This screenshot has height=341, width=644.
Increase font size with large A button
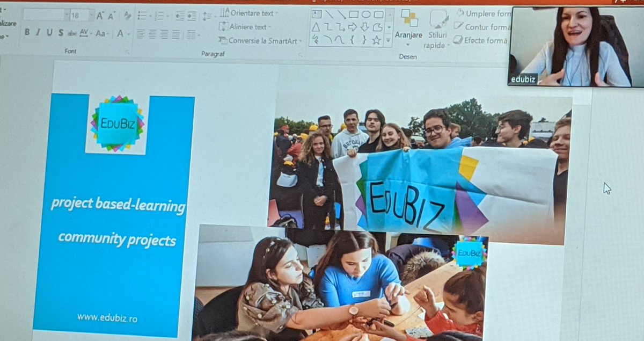tap(100, 16)
